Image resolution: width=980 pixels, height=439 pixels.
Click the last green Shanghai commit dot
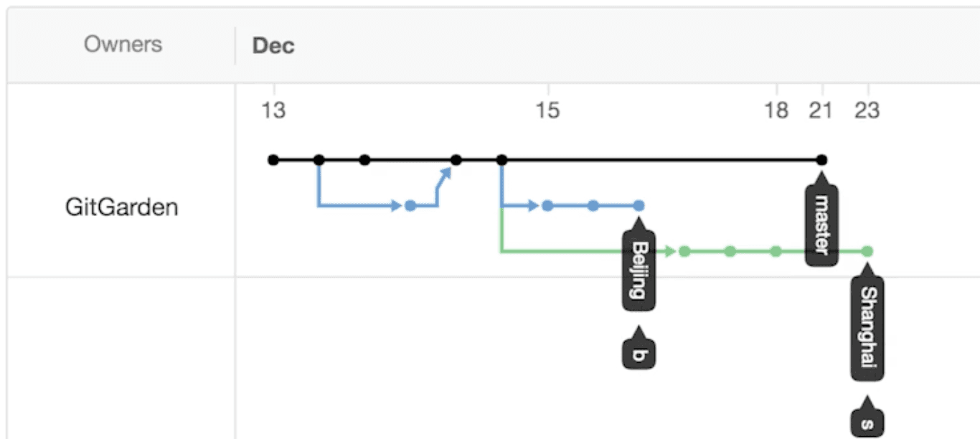867,251
